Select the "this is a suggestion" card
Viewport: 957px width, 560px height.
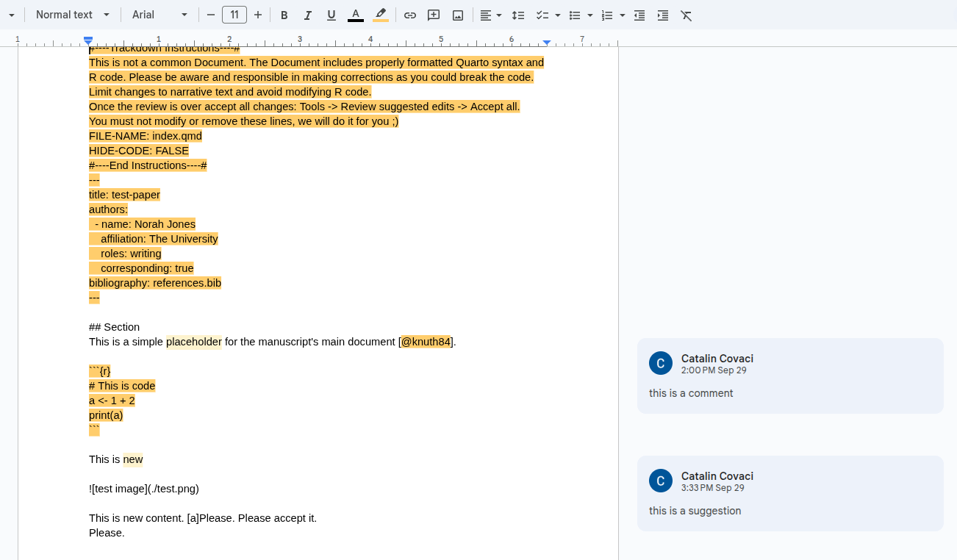tap(790, 493)
